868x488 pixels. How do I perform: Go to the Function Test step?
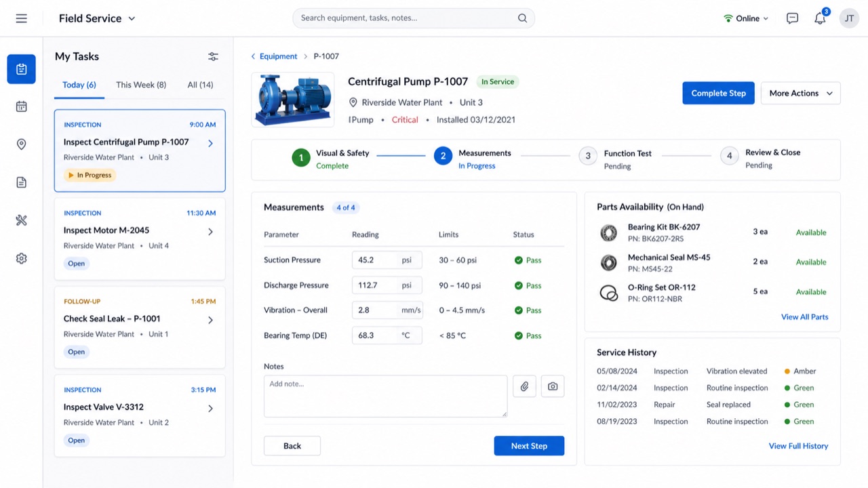coord(615,159)
